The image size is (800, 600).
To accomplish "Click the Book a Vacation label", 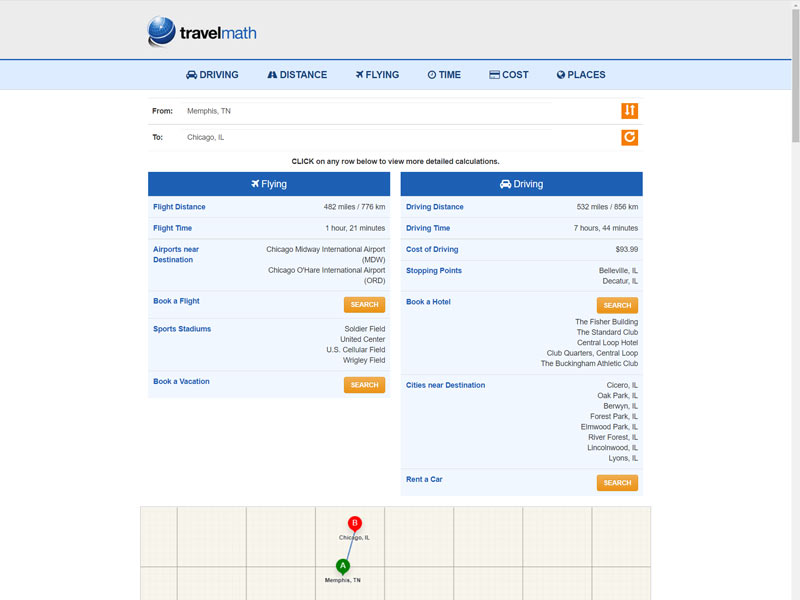I will click(x=181, y=381).
